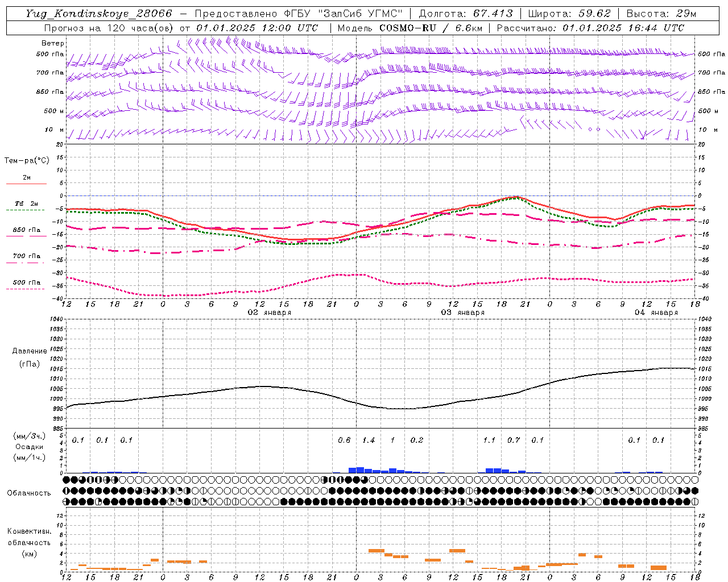Select the computed time 01.01.2025 16:44 UTC
Screen dimensions: 728x582
click(x=623, y=28)
